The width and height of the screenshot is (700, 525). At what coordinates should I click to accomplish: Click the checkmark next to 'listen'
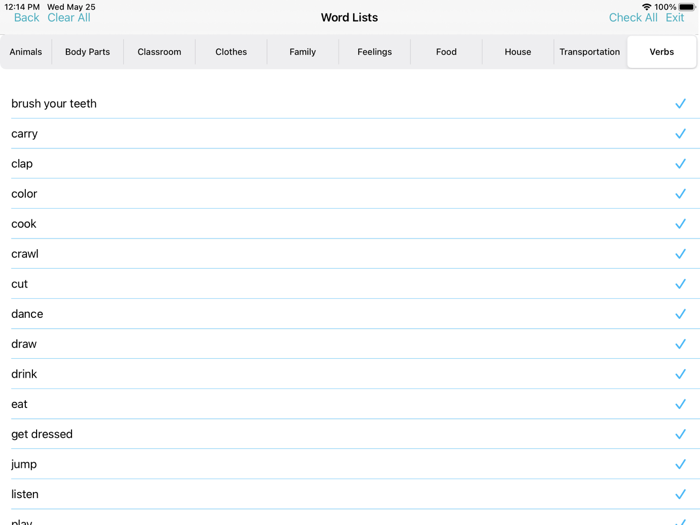[x=680, y=494]
